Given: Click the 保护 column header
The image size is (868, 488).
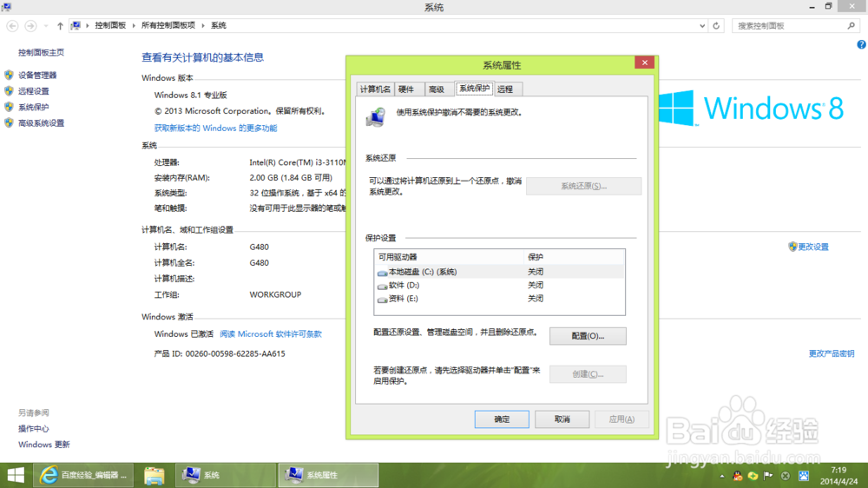Looking at the screenshot, I should [x=574, y=257].
